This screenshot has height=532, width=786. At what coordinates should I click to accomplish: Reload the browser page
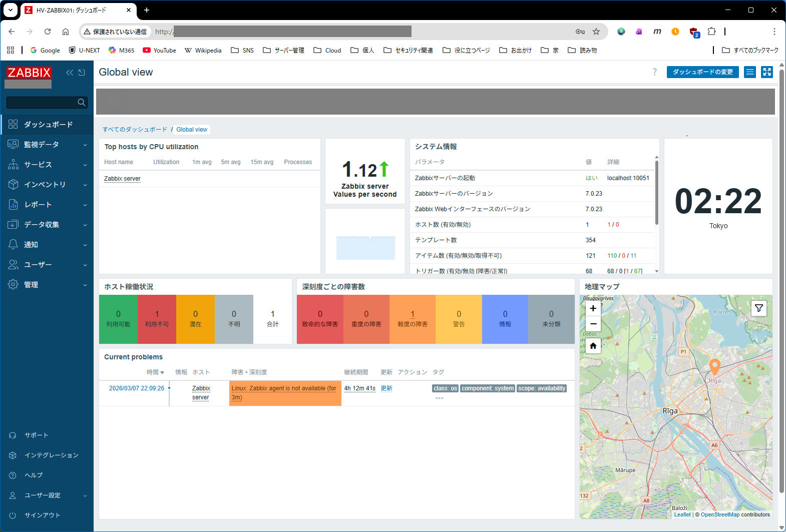point(48,32)
